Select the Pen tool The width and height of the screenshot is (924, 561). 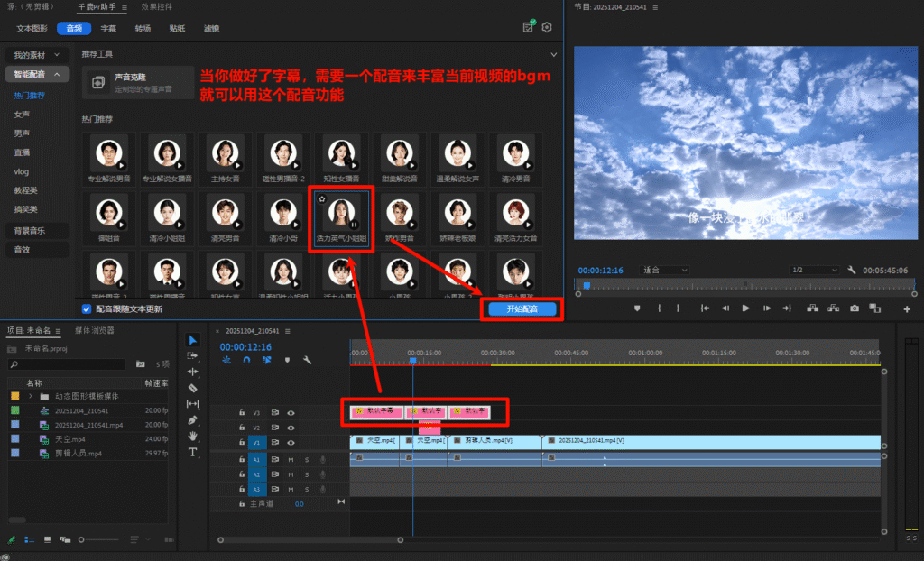coord(193,420)
